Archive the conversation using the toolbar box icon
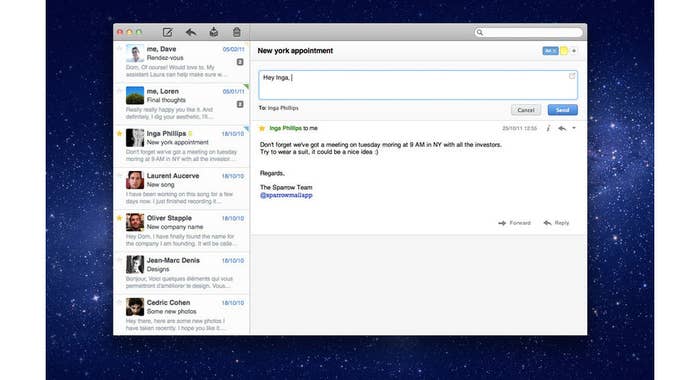 tap(214, 32)
